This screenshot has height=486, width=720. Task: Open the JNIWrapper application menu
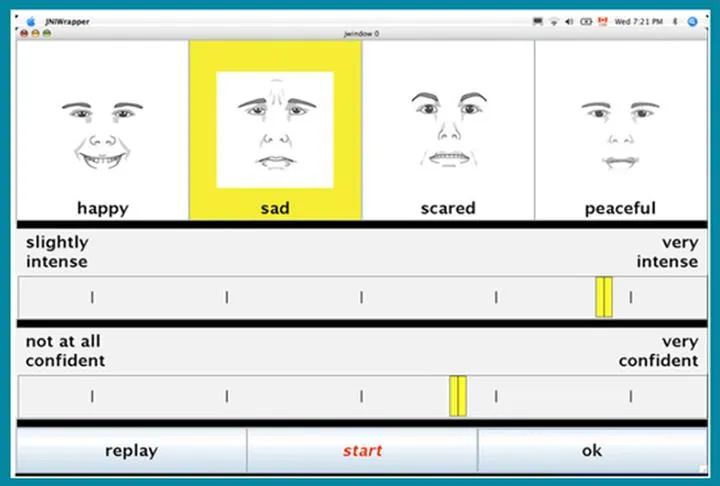[62, 20]
